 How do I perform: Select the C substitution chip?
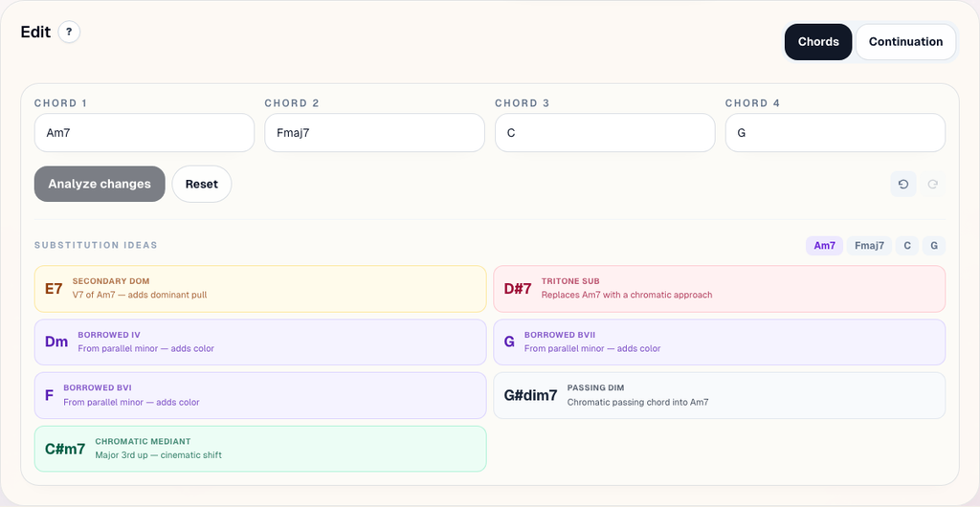click(x=907, y=246)
